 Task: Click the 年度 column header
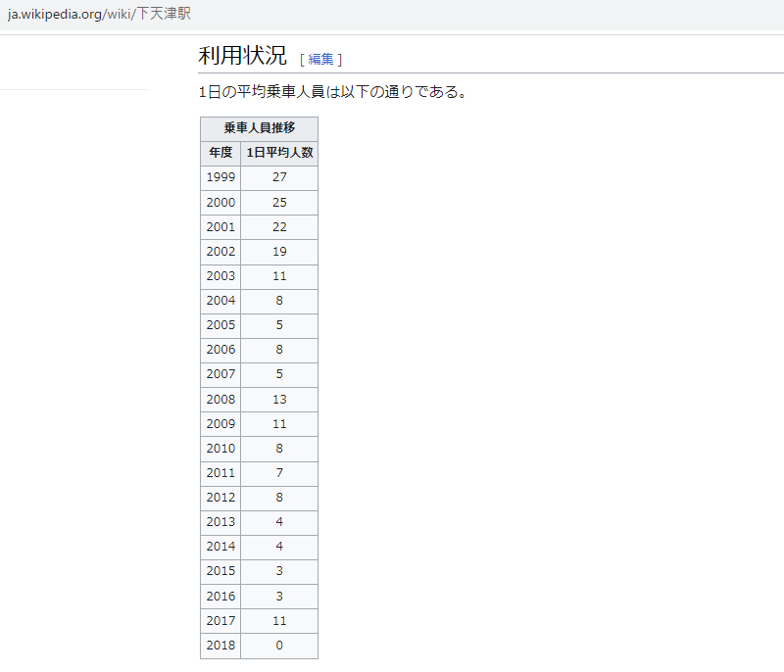220,153
